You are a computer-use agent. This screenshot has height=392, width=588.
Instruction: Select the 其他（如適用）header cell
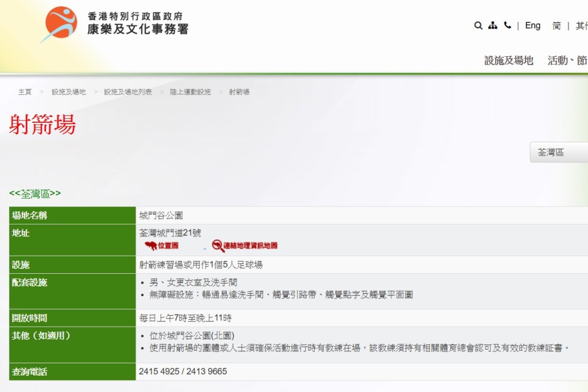[72, 345]
